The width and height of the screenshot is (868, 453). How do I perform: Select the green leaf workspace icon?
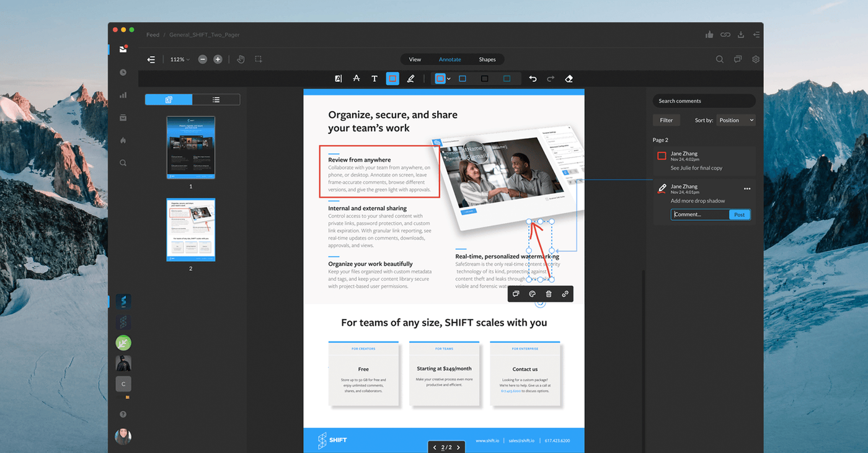point(123,343)
